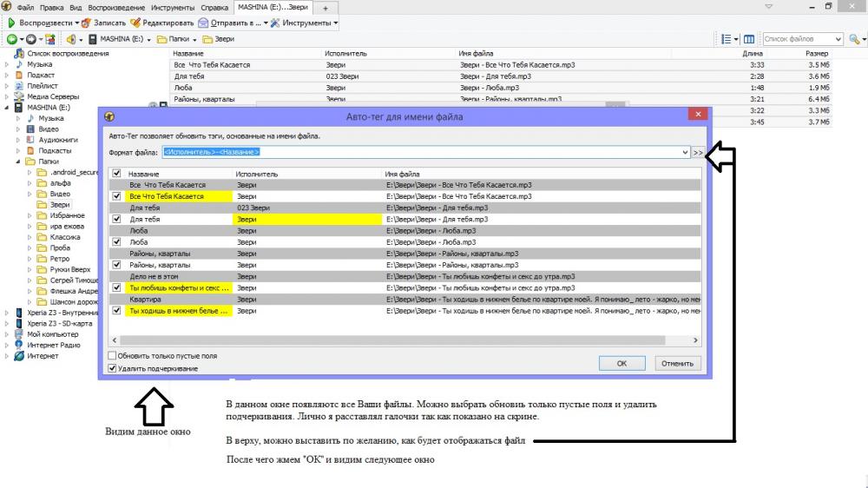Expand the Музыка library node
868x488 pixels.
[7, 64]
